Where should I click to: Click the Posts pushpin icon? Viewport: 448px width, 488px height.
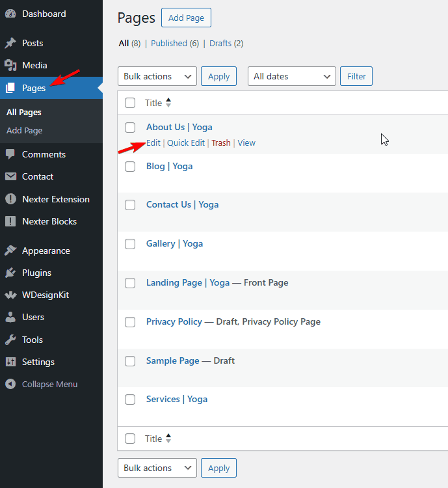pos(10,43)
